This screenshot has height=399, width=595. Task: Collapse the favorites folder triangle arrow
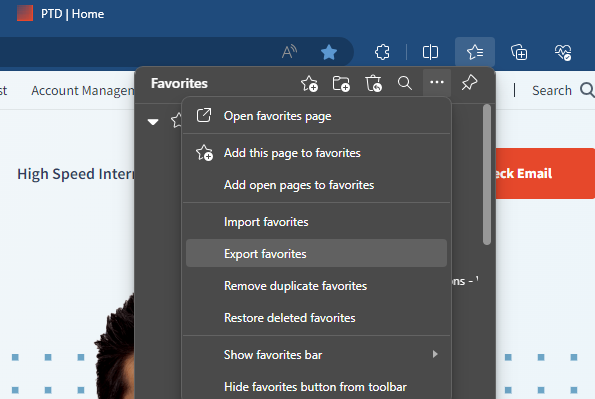(153, 122)
